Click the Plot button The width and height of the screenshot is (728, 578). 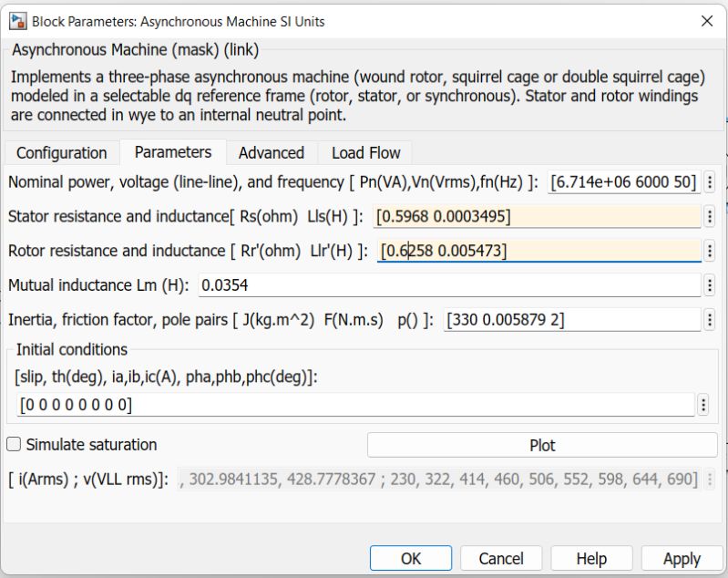(x=542, y=445)
